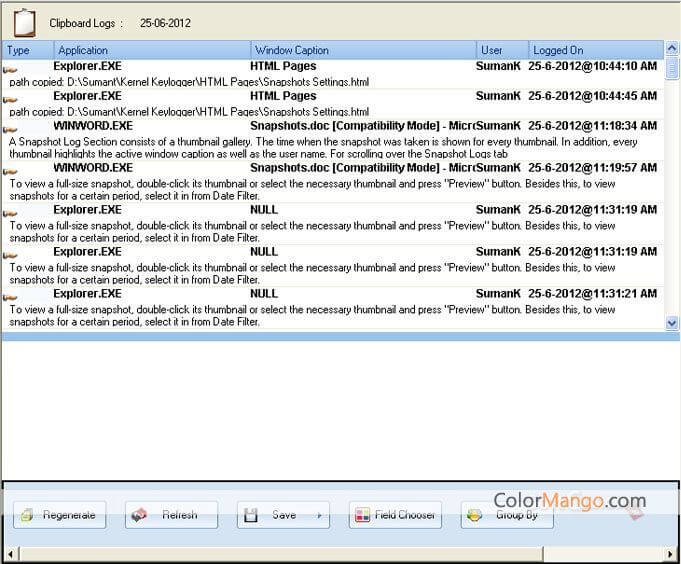Click the Save floppy disk icon
This screenshot has height=564, width=681.
coord(252,515)
